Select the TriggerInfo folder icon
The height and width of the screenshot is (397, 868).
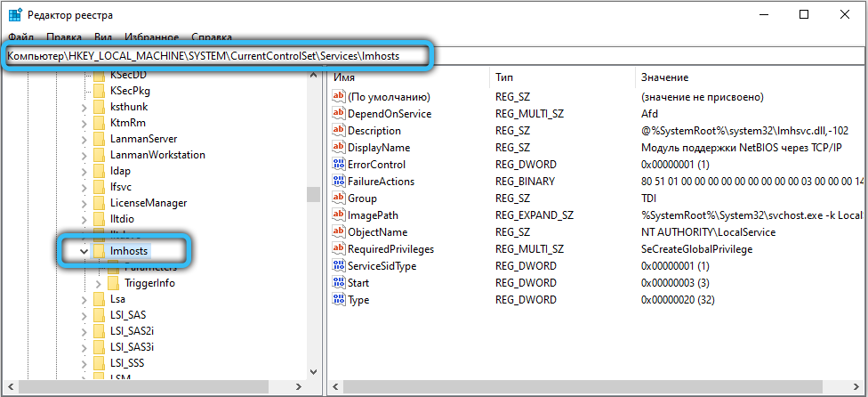tap(114, 283)
